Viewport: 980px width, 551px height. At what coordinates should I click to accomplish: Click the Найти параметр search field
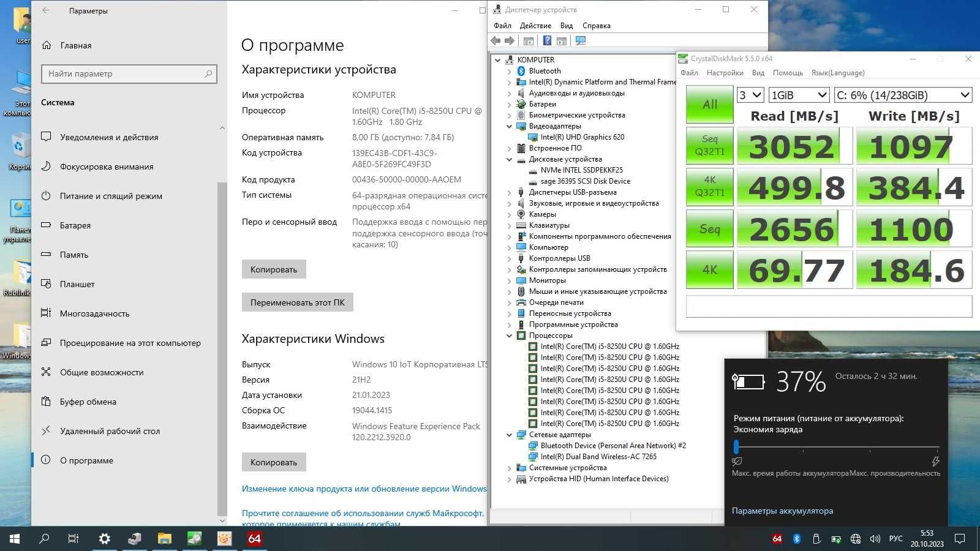pos(129,73)
